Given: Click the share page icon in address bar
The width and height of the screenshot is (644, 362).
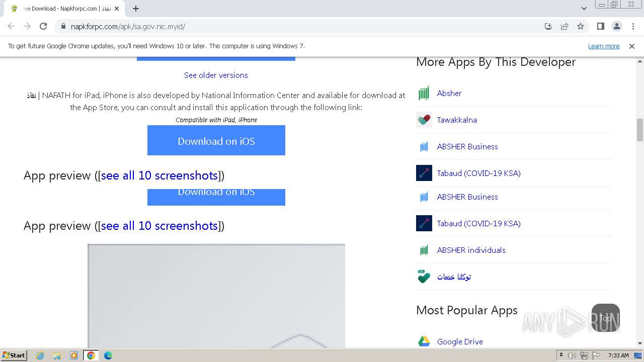Looking at the screenshot, I should (565, 26).
